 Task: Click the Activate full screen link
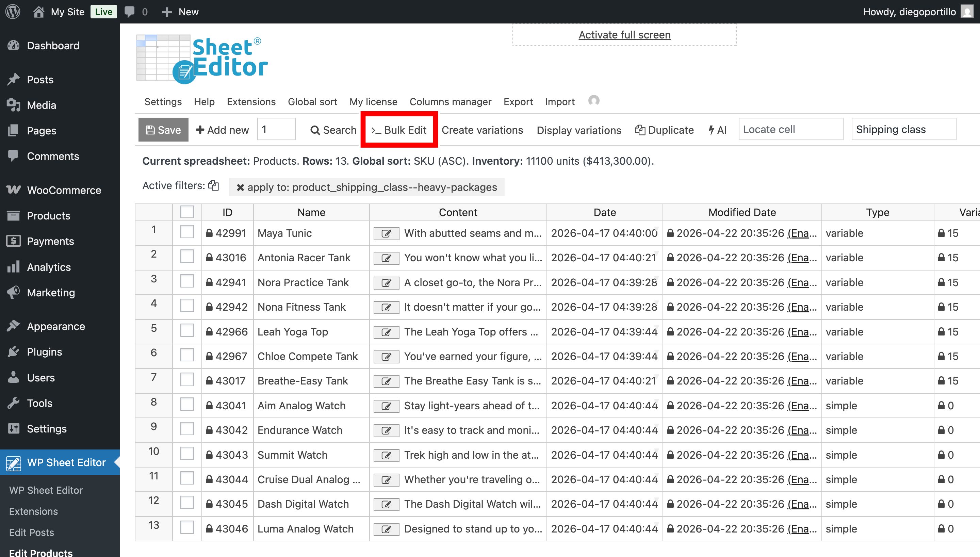click(x=624, y=35)
